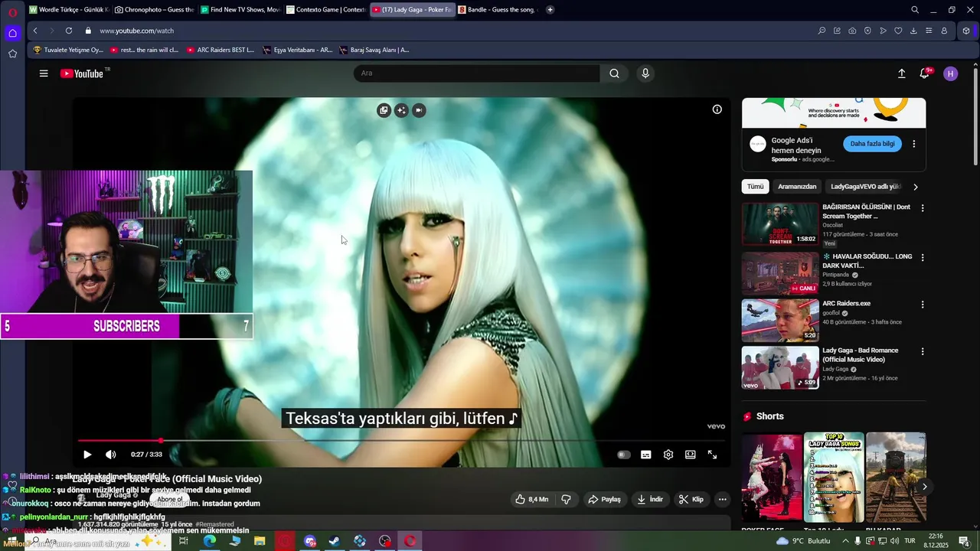Click the Paylaş share button

pyautogui.click(x=604, y=499)
